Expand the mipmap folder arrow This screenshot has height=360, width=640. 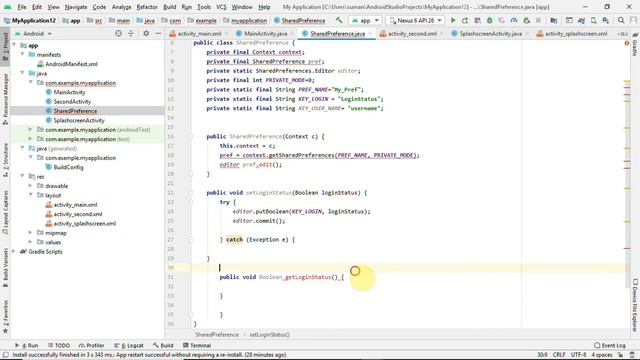point(30,233)
